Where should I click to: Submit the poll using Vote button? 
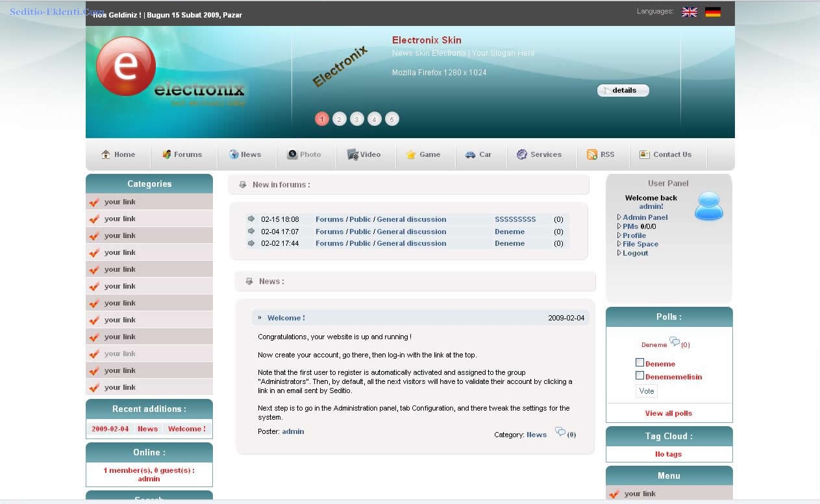646,391
